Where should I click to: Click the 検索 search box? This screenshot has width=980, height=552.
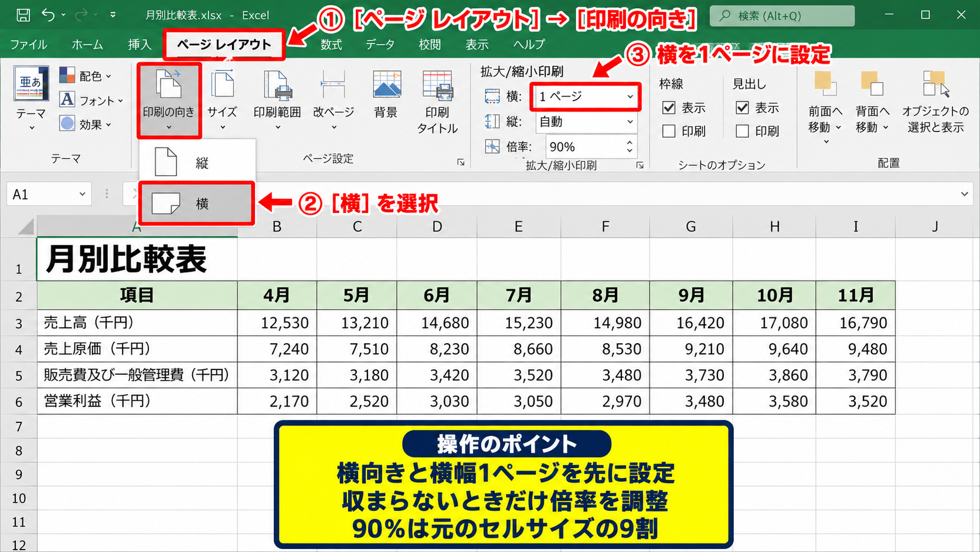[x=782, y=16]
